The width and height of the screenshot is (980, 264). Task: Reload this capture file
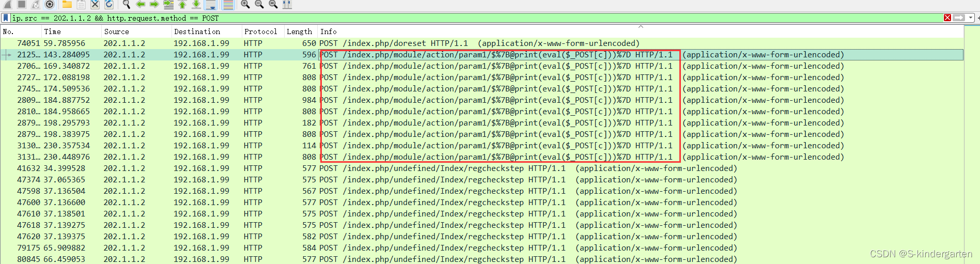pos(109,4)
